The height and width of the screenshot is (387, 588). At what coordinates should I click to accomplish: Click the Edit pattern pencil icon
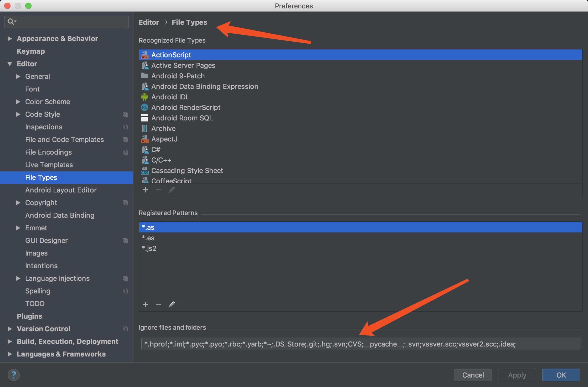pyautogui.click(x=171, y=305)
